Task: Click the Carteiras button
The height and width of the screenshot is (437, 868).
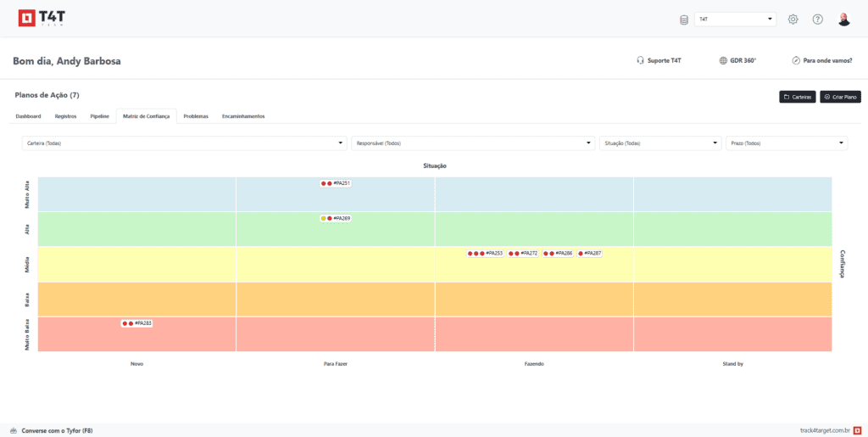Action: click(x=797, y=97)
